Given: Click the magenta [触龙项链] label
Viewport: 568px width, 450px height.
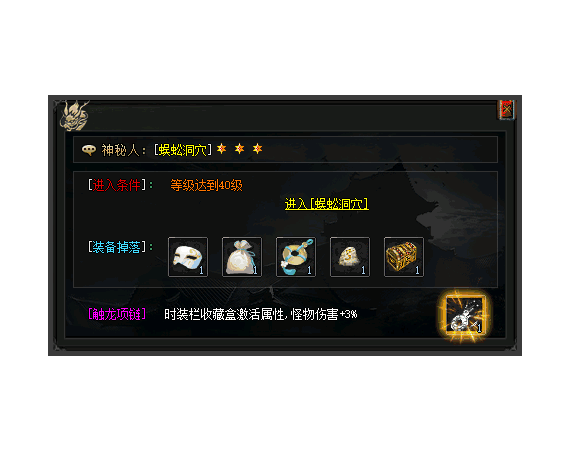Looking at the screenshot, I should [117, 314].
